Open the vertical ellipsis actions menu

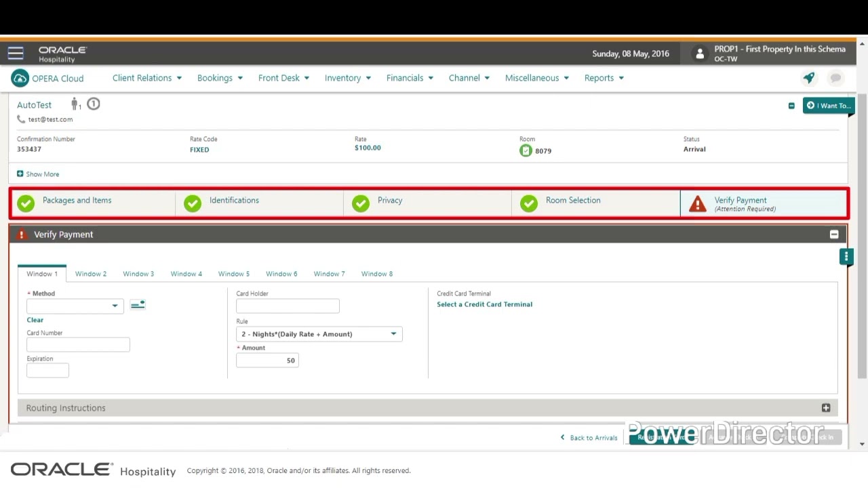pyautogui.click(x=846, y=256)
